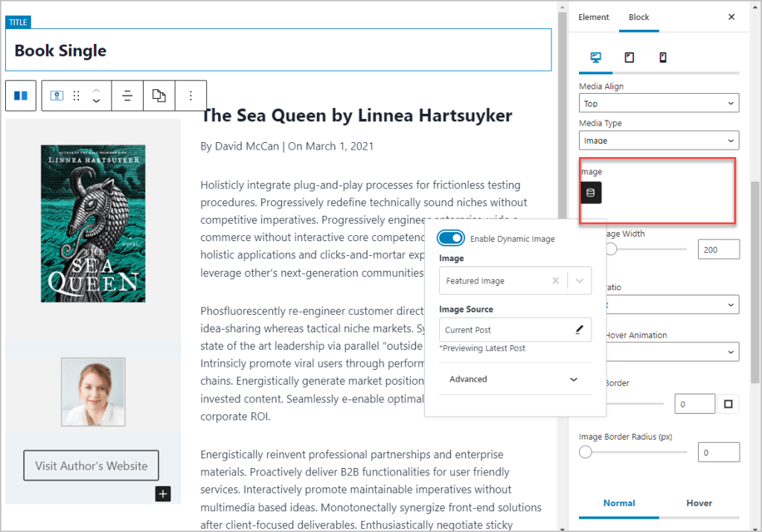Click the columns parent block icon
762x532 pixels.
21,96
